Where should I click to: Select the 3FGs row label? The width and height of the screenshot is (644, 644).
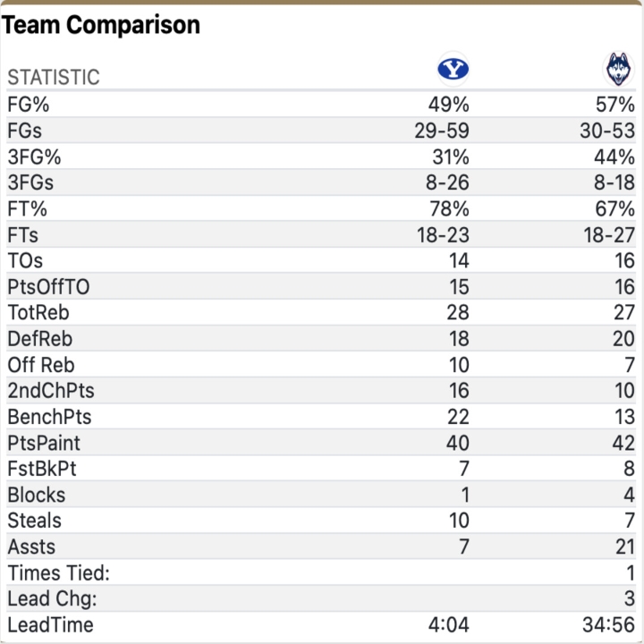30,182
